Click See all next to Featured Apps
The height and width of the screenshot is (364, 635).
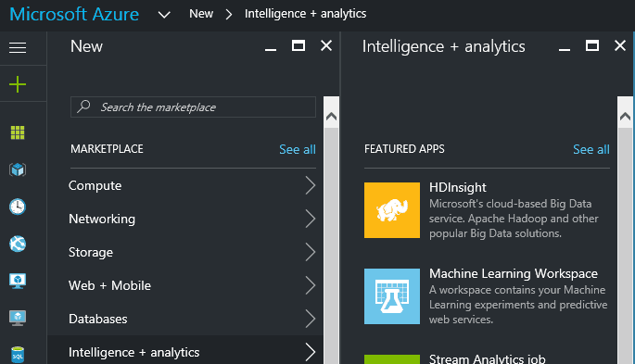(x=591, y=149)
